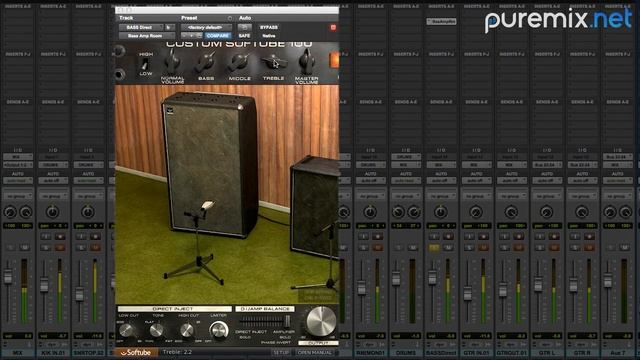Toggle automation SAFE

244,36
